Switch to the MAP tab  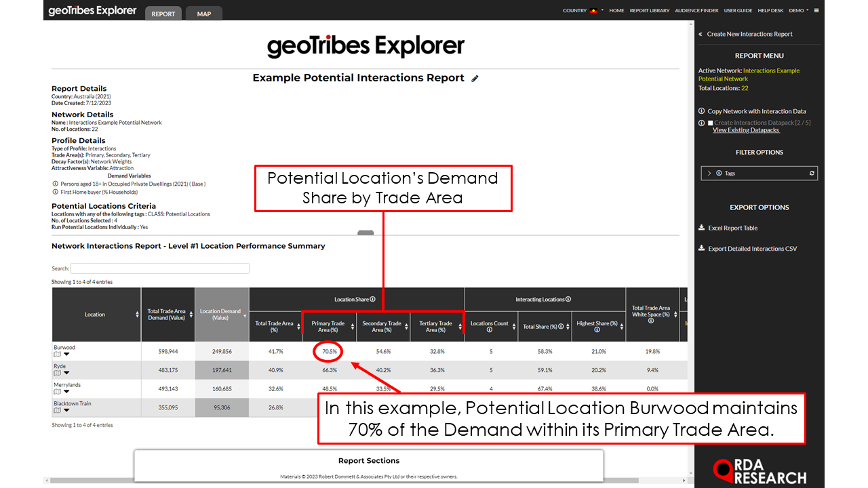(x=203, y=14)
